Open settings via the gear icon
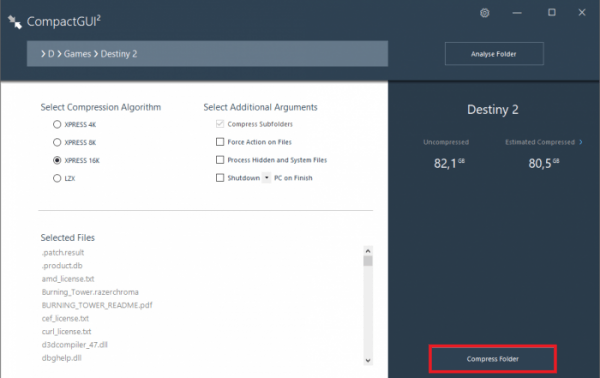600x378 pixels. pos(484,13)
